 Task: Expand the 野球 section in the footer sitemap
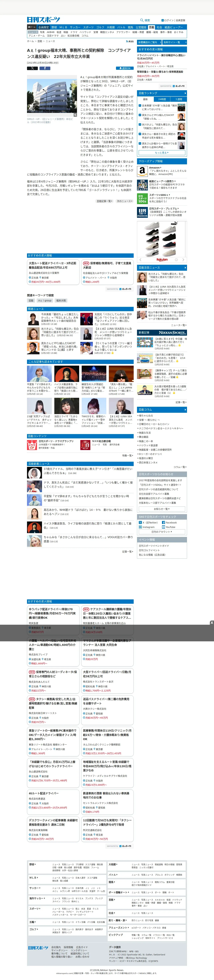point(33,864)
